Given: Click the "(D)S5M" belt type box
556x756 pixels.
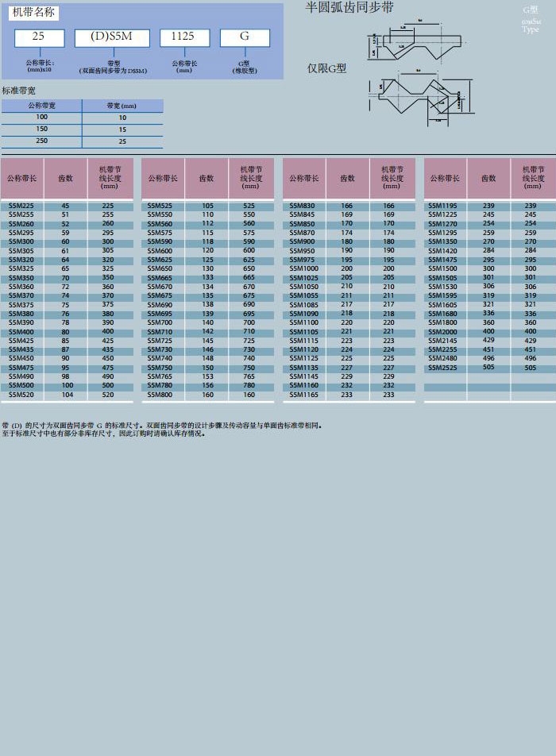Looking at the screenshot, I should (x=110, y=37).
